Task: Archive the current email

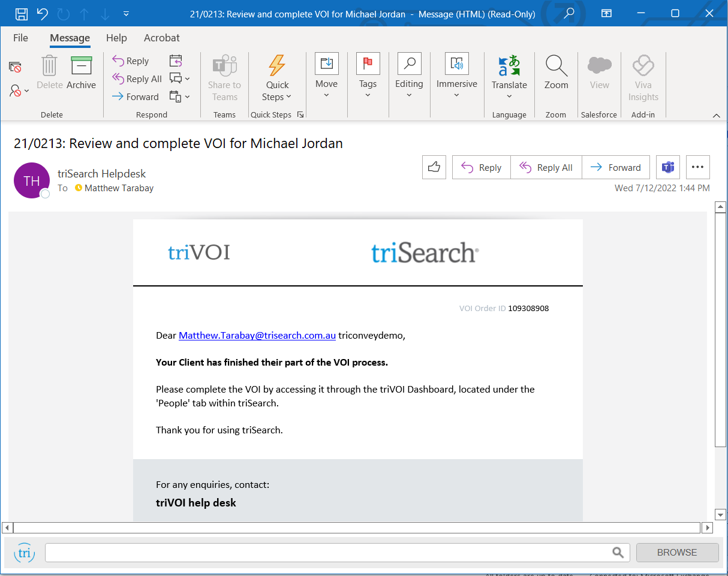Action: 81,75
